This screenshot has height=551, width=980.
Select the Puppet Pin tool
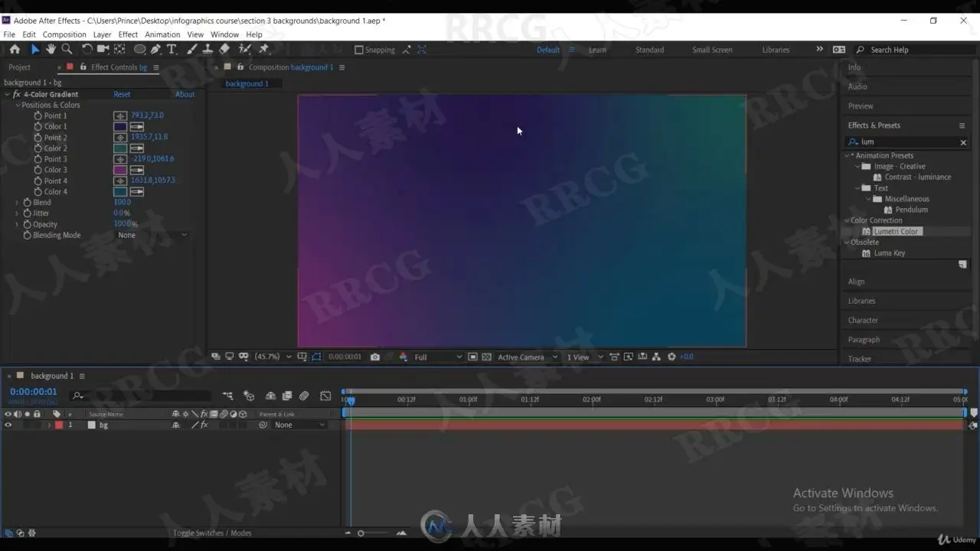[264, 49]
